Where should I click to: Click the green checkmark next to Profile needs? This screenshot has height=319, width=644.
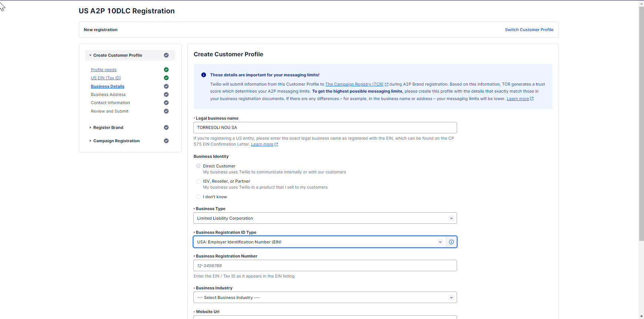pyautogui.click(x=166, y=70)
